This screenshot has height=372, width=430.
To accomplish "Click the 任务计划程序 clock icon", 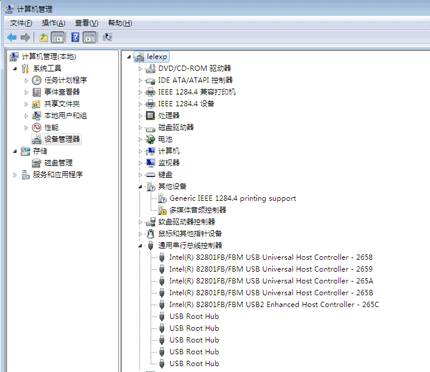I will click(36, 80).
